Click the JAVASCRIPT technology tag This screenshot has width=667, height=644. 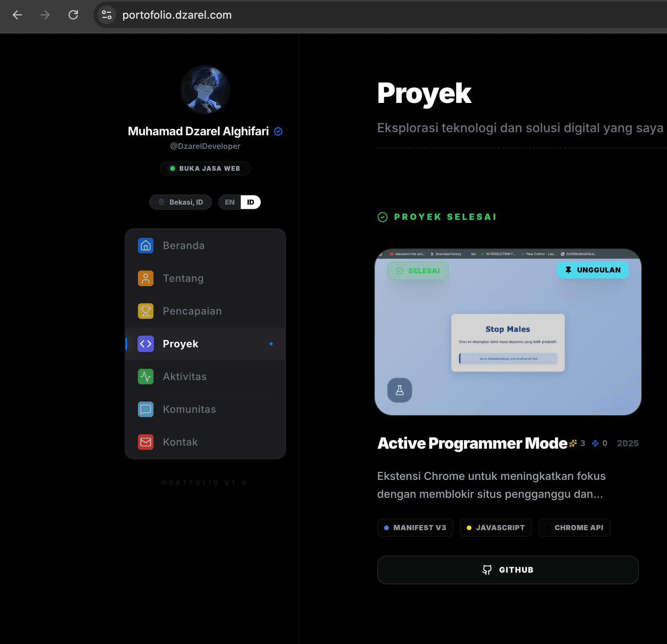[x=496, y=527]
